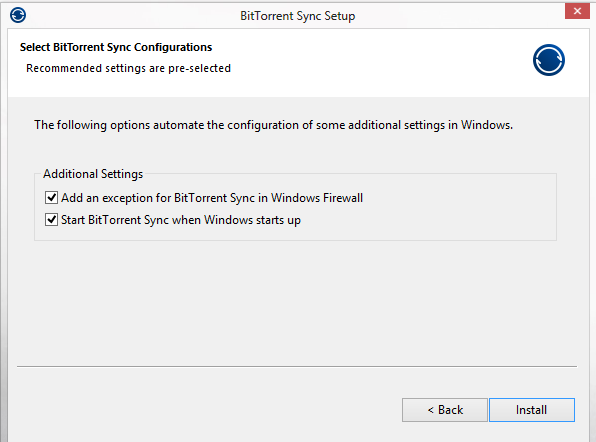Click the 'Start BitTorrent Sync when Windows starts up' label
This screenshot has width=596, height=442.
(x=181, y=220)
